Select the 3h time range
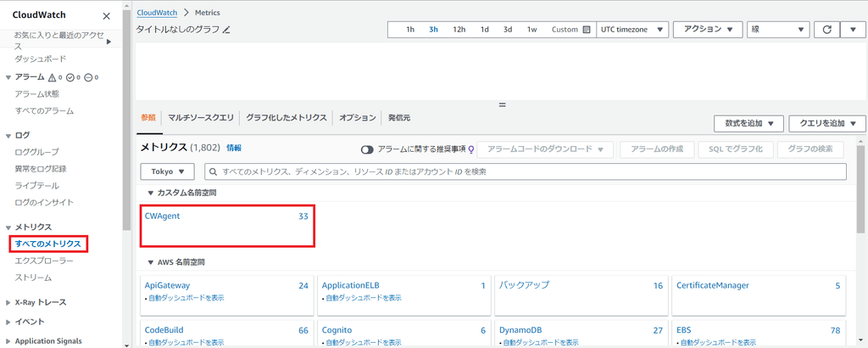 pos(433,30)
